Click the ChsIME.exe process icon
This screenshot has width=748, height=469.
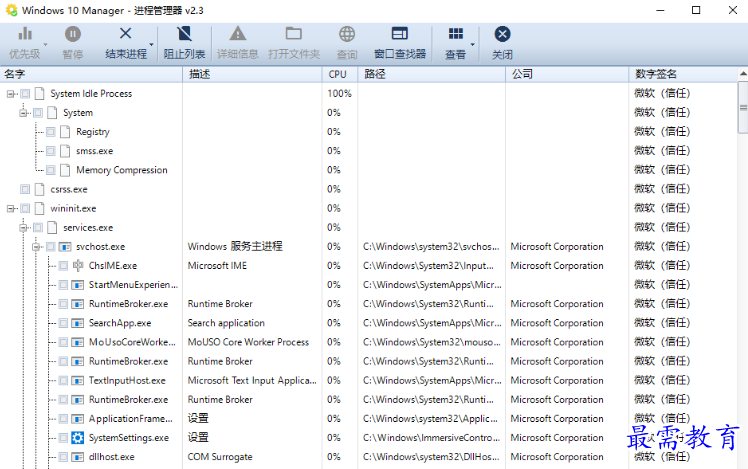pyautogui.click(x=78, y=265)
